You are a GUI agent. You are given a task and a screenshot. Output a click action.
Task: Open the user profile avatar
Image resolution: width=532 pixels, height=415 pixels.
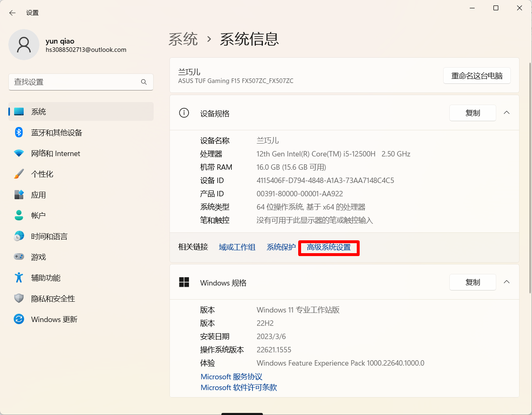[24, 45]
